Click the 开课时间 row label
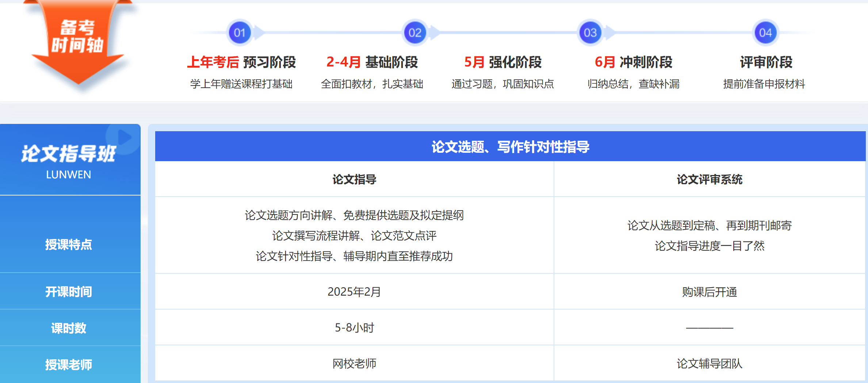Viewport: 868px width, 383px height. (69, 292)
